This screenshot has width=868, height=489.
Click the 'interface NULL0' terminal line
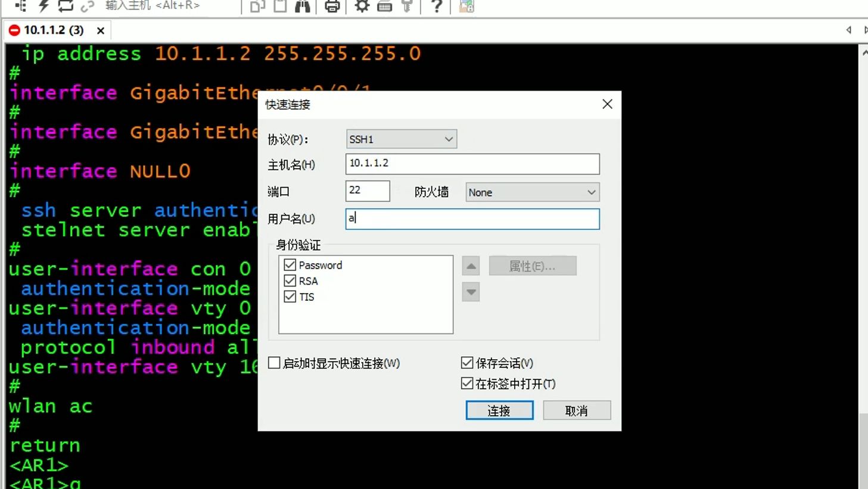pos(100,172)
